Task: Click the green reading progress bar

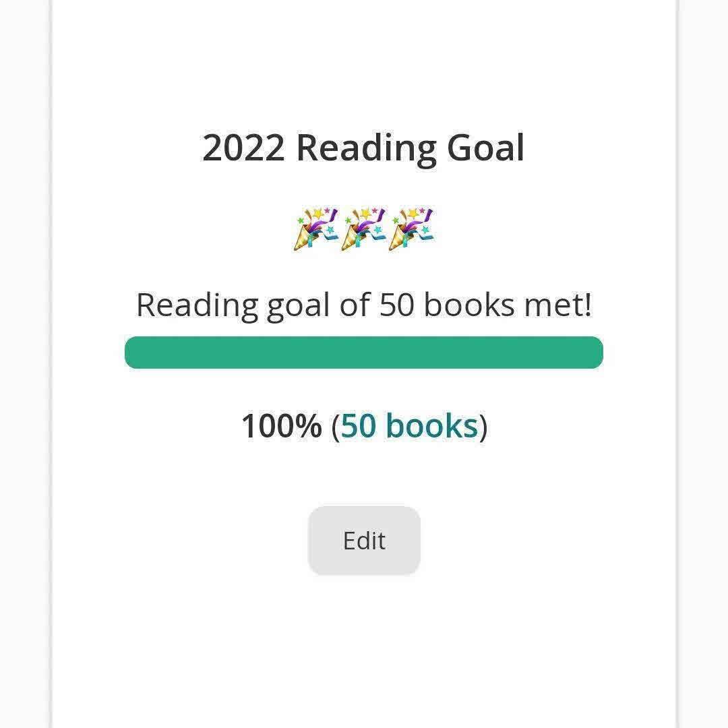Action: pos(364,353)
